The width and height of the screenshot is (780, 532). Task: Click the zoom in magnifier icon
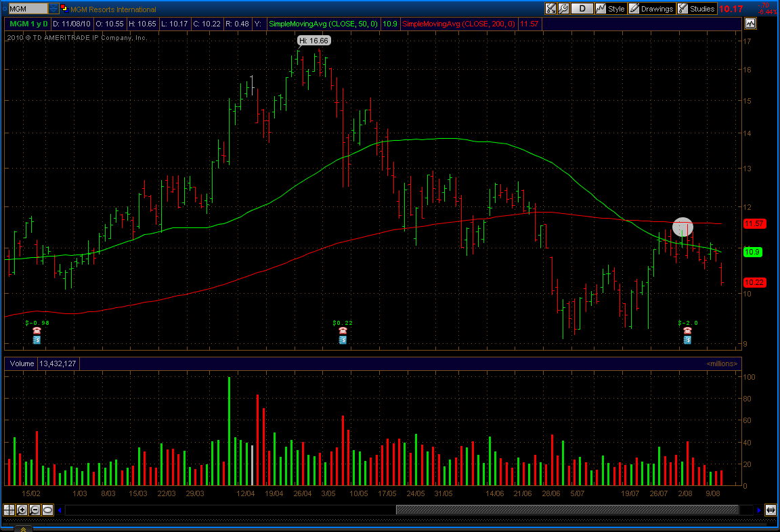[x=22, y=510]
